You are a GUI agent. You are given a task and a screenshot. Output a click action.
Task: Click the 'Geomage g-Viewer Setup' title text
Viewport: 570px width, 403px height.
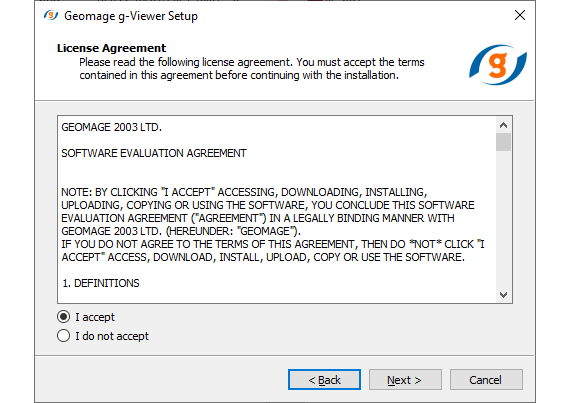[131, 16]
